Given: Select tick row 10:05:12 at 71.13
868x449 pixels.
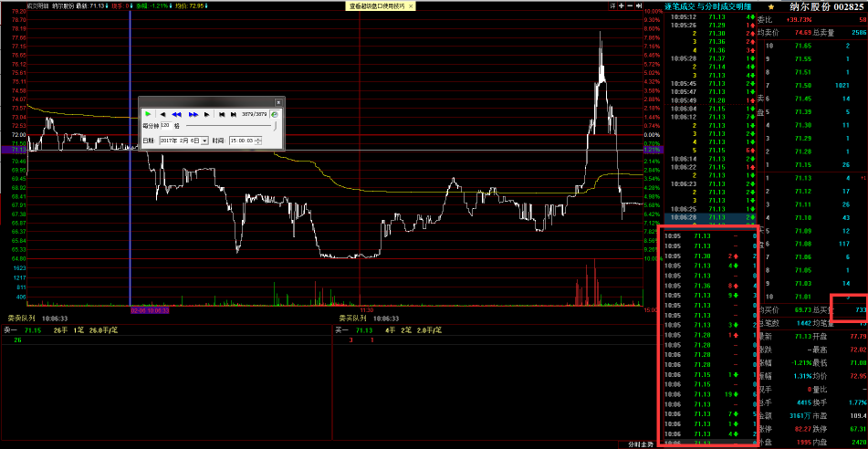Looking at the screenshot, I should tap(710, 16).
